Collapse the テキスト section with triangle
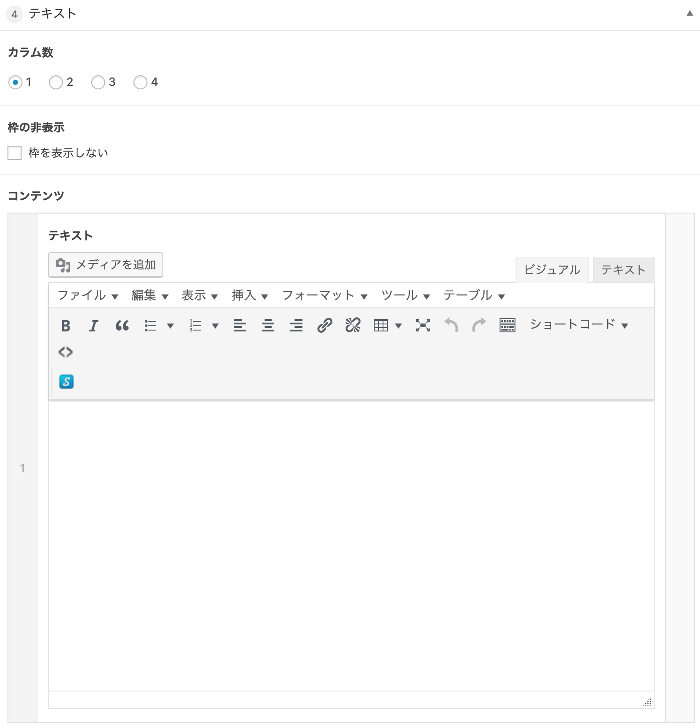Viewport: 700px width, 728px height. pyautogui.click(x=689, y=14)
